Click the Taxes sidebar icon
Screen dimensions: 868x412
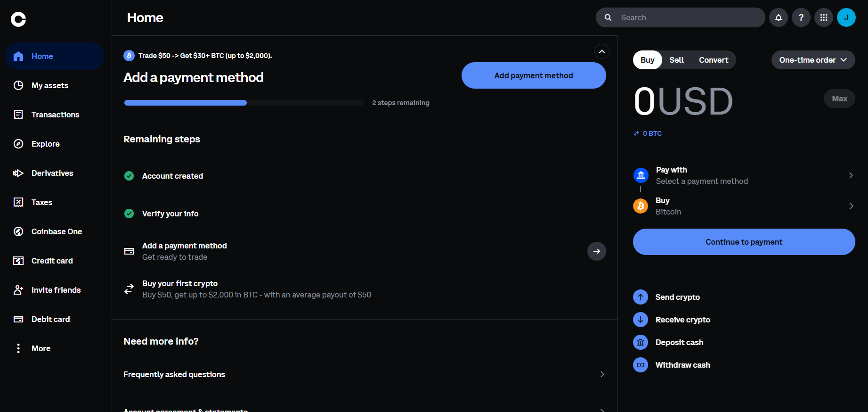click(18, 202)
